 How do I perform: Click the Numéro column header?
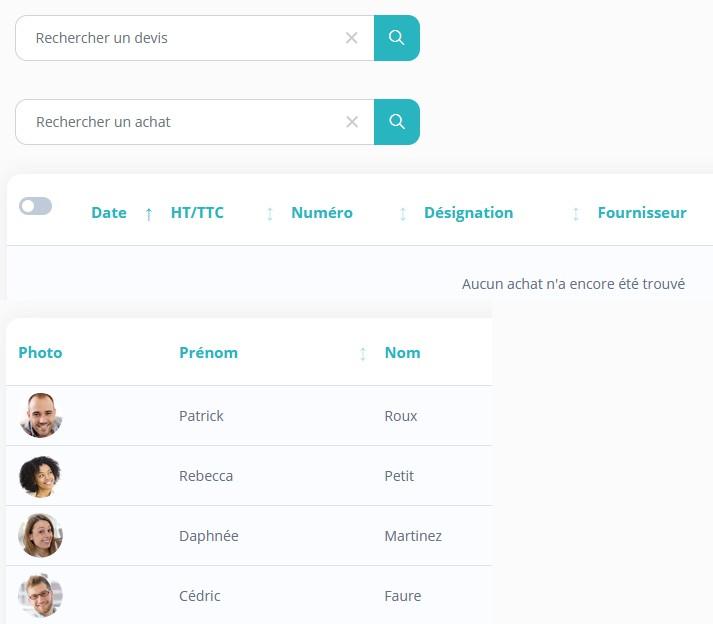point(322,213)
